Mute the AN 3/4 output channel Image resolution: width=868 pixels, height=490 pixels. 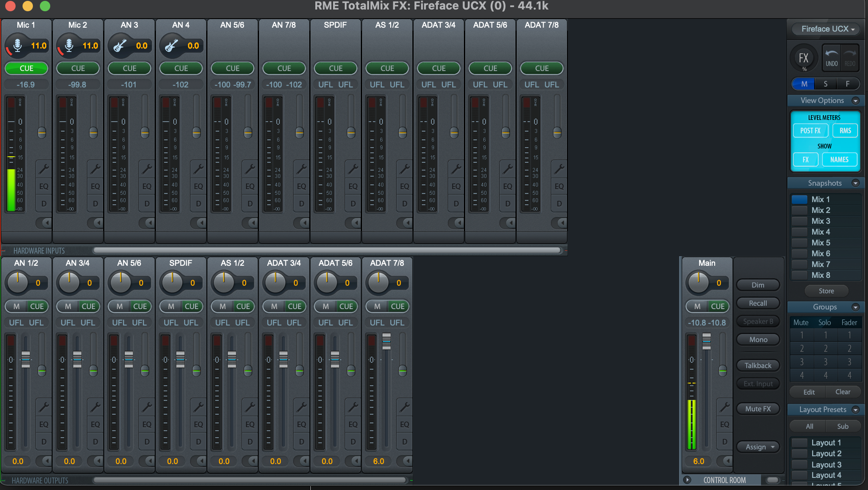click(x=68, y=306)
